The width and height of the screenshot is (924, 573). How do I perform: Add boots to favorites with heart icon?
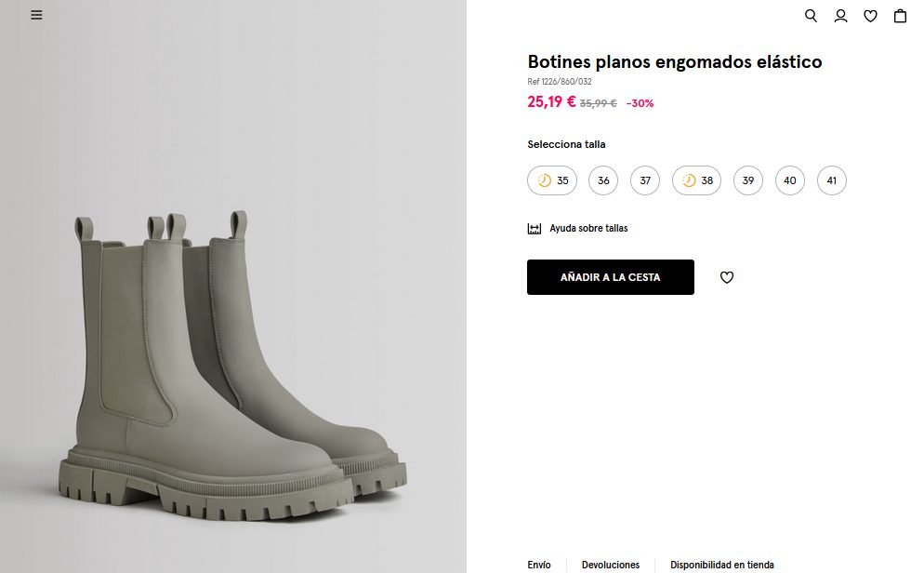pyautogui.click(x=727, y=277)
